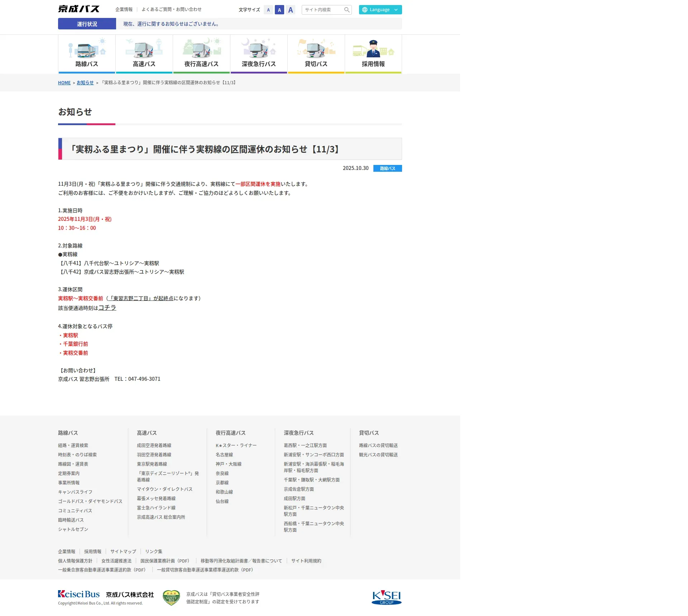
Task: Click the 企業情報 header menu item
Action: [124, 9]
